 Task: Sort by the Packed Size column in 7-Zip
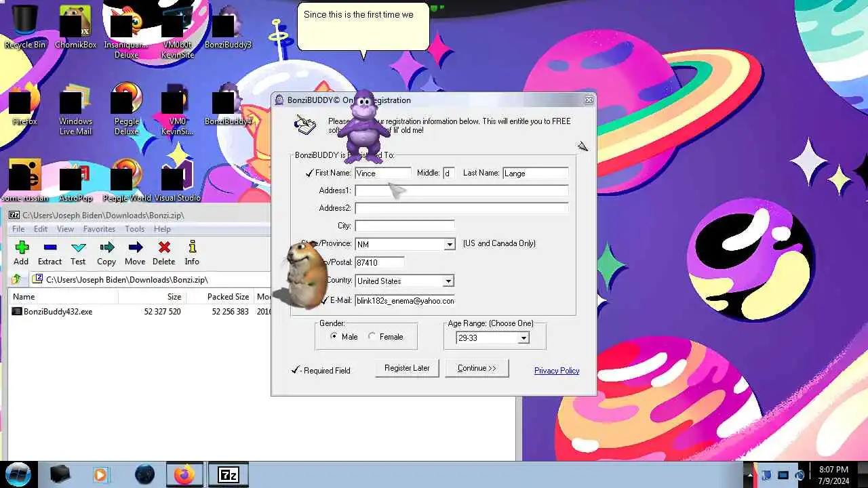[219, 297]
